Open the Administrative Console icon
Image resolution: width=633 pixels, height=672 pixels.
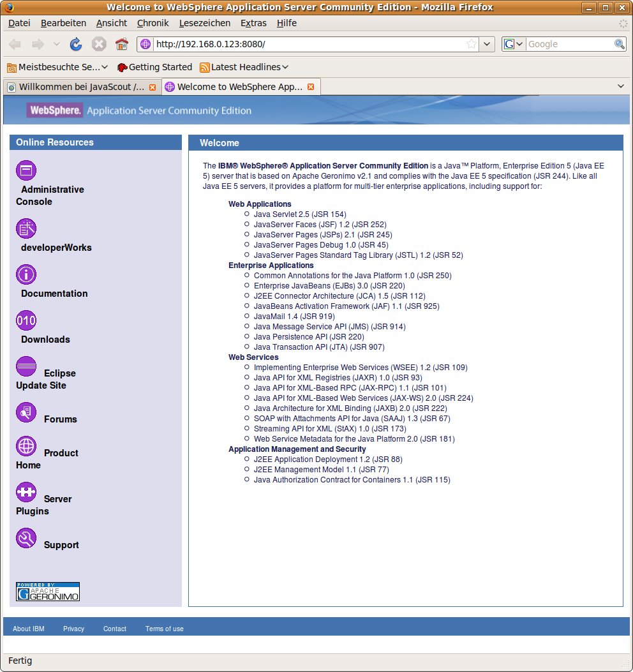coord(26,170)
